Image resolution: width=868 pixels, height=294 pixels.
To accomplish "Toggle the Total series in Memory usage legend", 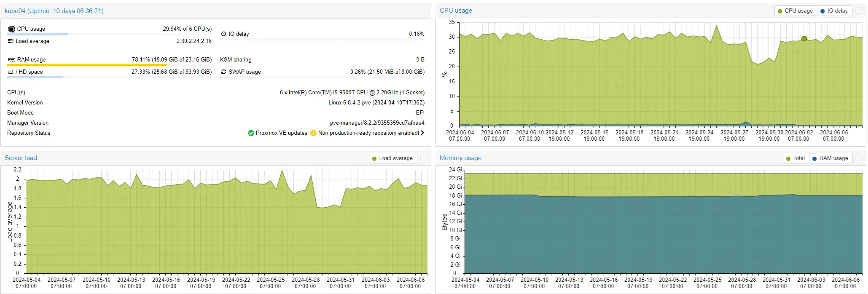I will (795, 158).
